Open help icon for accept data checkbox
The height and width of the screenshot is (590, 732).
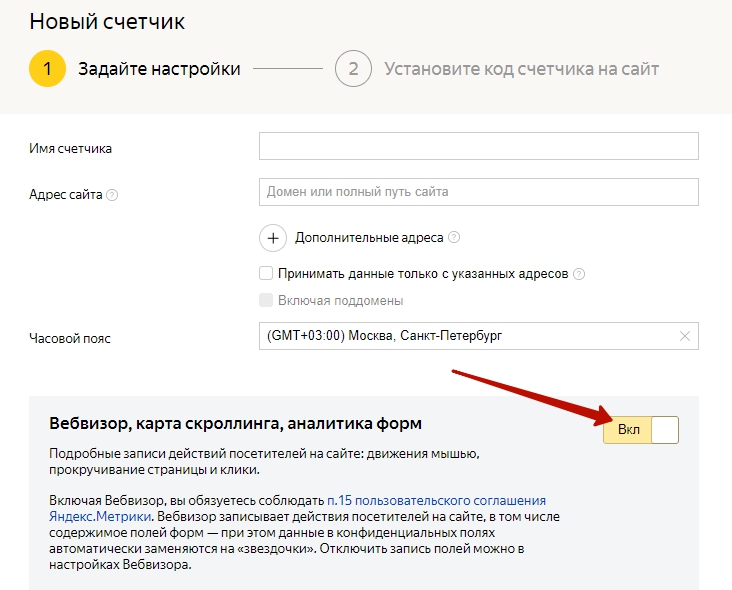point(579,274)
